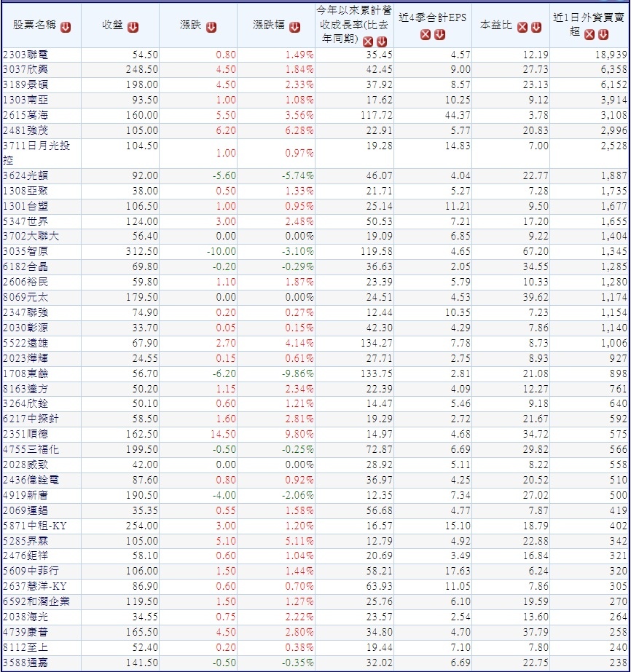
Task: Select stock 3624光頡
Action: [x=26, y=175]
